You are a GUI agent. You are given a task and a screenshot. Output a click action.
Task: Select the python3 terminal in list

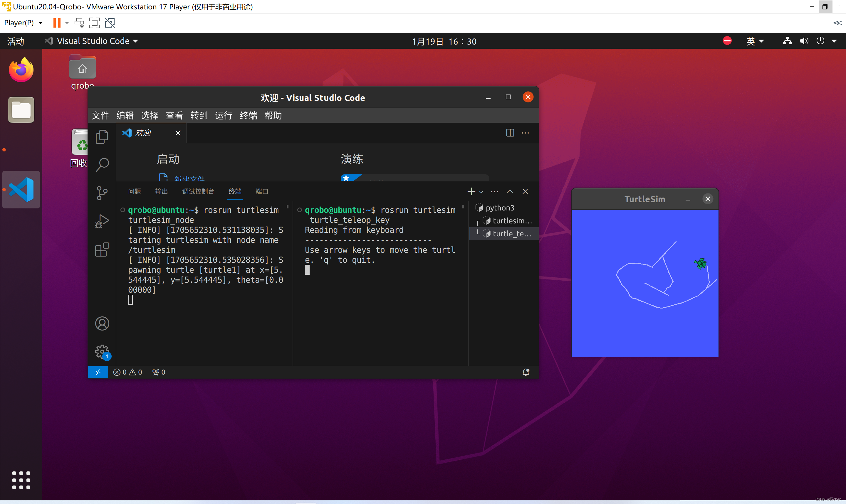(504, 208)
